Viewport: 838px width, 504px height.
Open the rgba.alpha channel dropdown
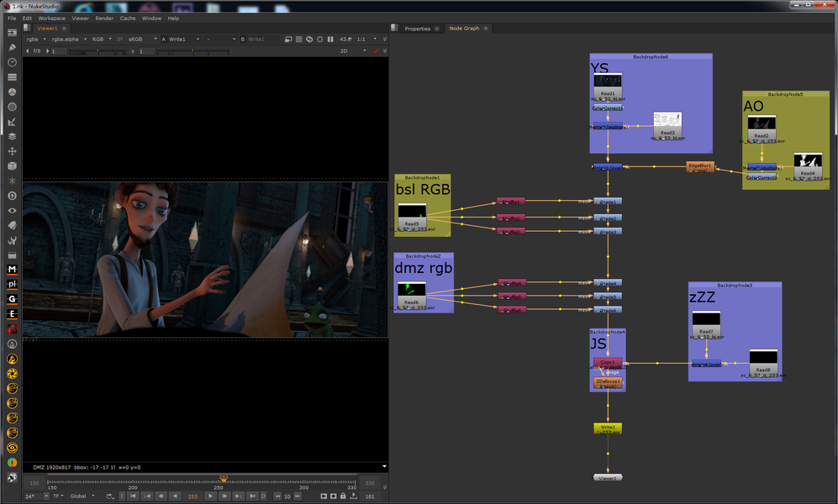(69, 39)
